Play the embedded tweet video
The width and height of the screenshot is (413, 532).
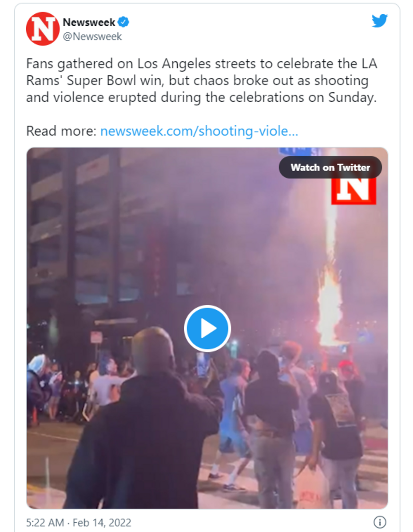(x=207, y=328)
